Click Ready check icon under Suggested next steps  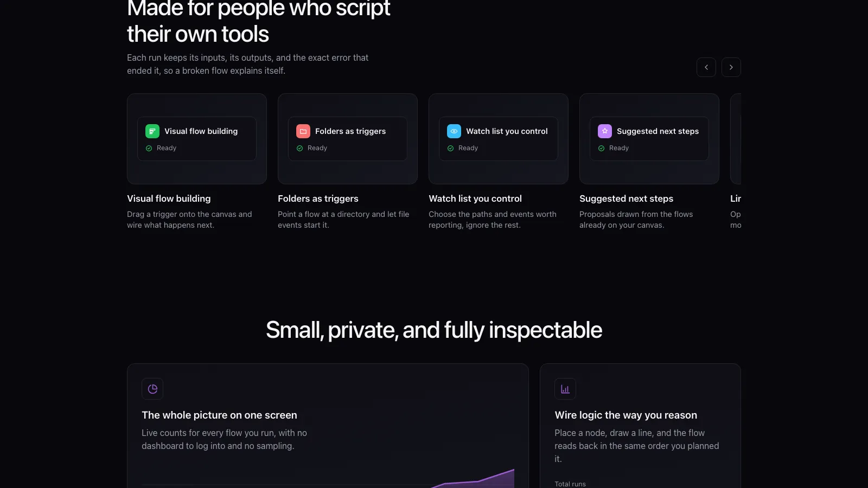[601, 148]
